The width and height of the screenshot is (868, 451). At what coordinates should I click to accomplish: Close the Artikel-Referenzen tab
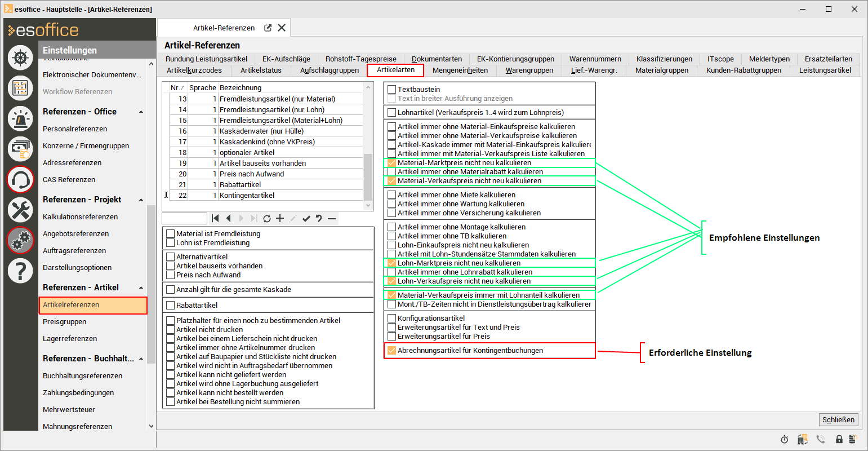pos(282,28)
